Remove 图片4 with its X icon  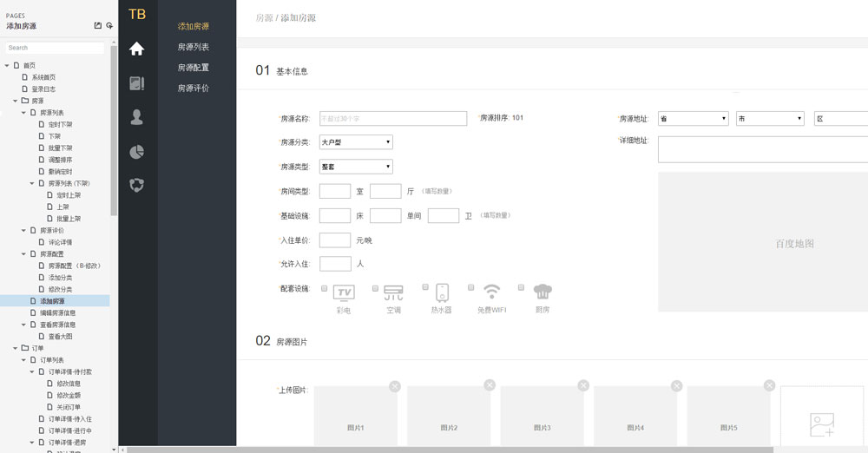(x=676, y=385)
